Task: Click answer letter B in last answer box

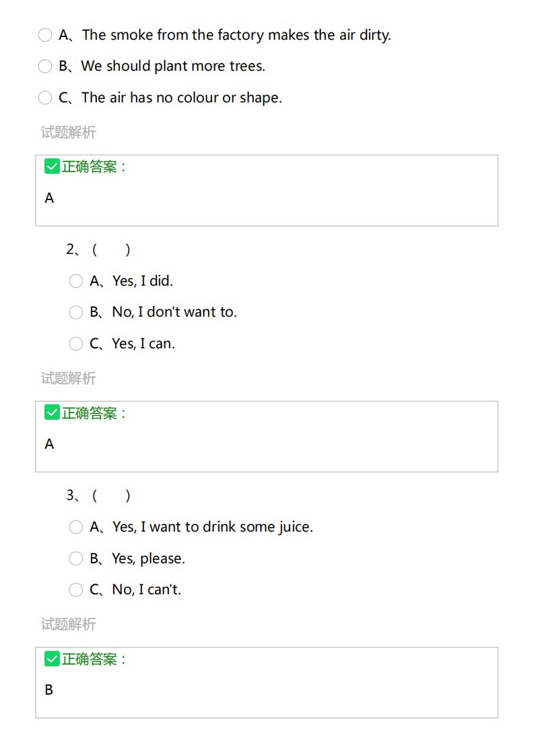Action: point(48,690)
